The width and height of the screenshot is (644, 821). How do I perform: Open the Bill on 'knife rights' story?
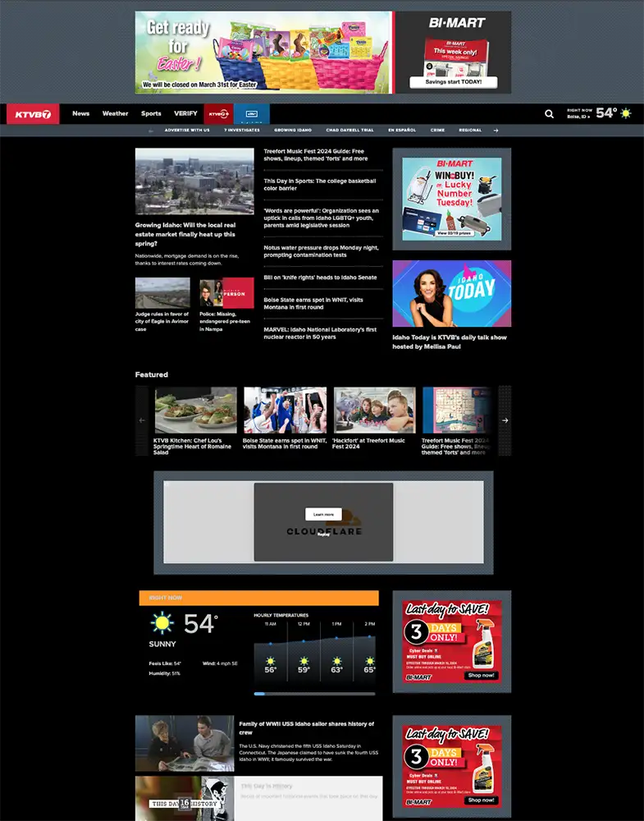pyautogui.click(x=320, y=277)
